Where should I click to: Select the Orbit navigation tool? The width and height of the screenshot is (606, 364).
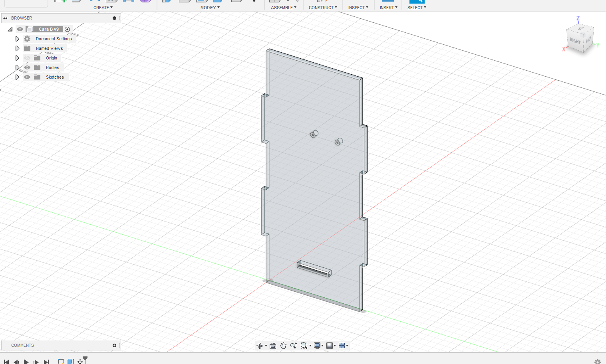click(x=260, y=346)
